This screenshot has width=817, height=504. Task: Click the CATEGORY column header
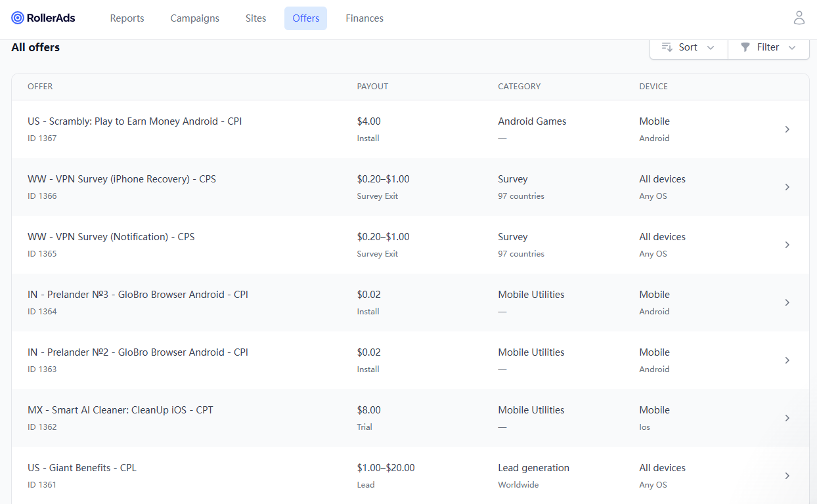pos(519,87)
